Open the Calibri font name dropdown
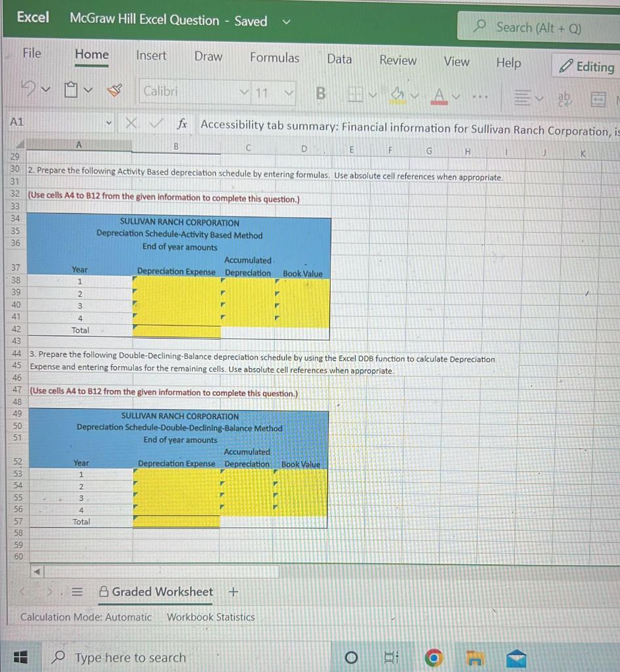Viewport: 620px width, 672px height. 244,92
